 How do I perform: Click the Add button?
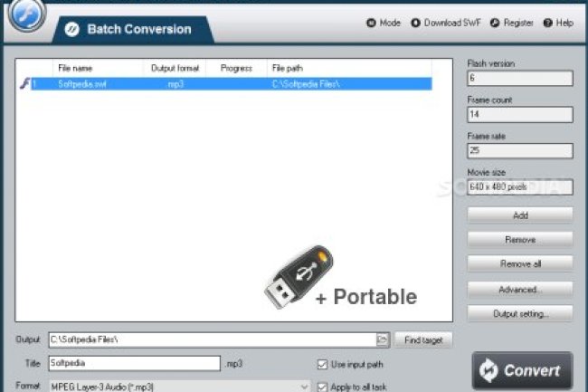pyautogui.click(x=520, y=215)
